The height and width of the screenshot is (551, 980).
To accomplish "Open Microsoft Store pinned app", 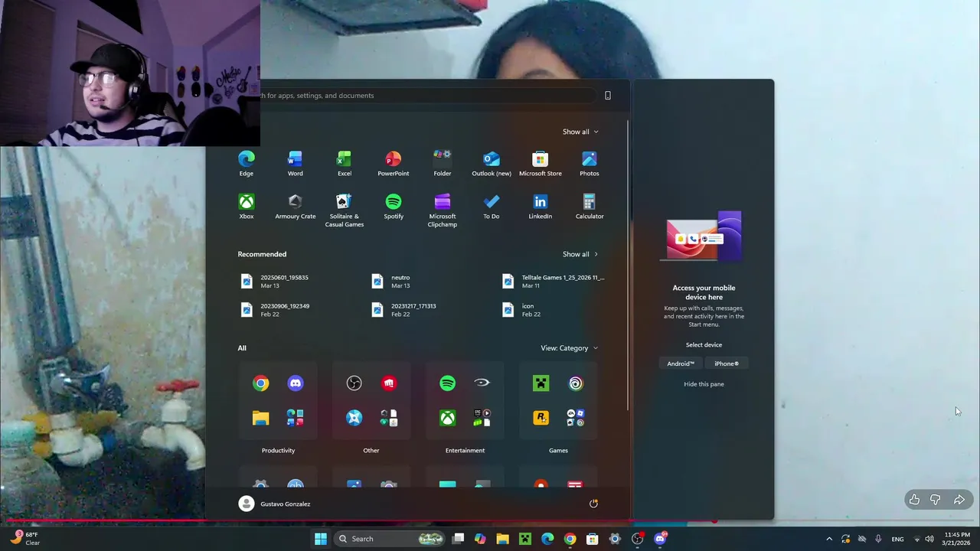I will [541, 163].
